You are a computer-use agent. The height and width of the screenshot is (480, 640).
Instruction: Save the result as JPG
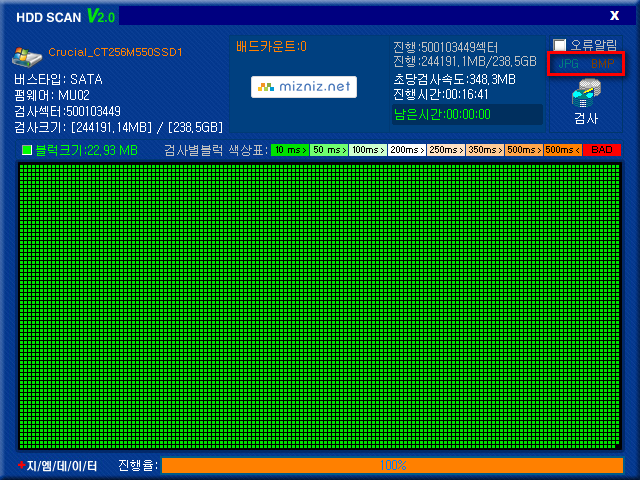(x=568, y=64)
